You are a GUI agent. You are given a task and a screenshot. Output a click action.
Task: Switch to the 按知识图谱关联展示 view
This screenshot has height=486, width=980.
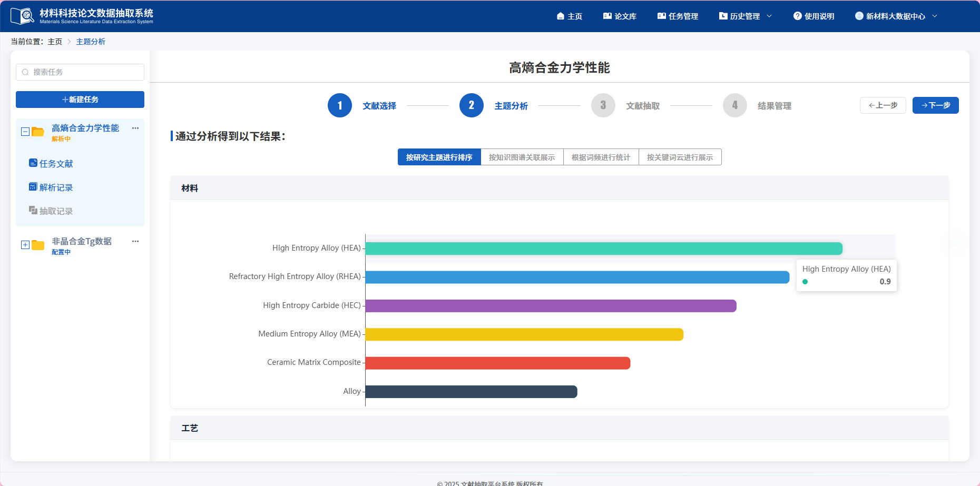pyautogui.click(x=522, y=156)
